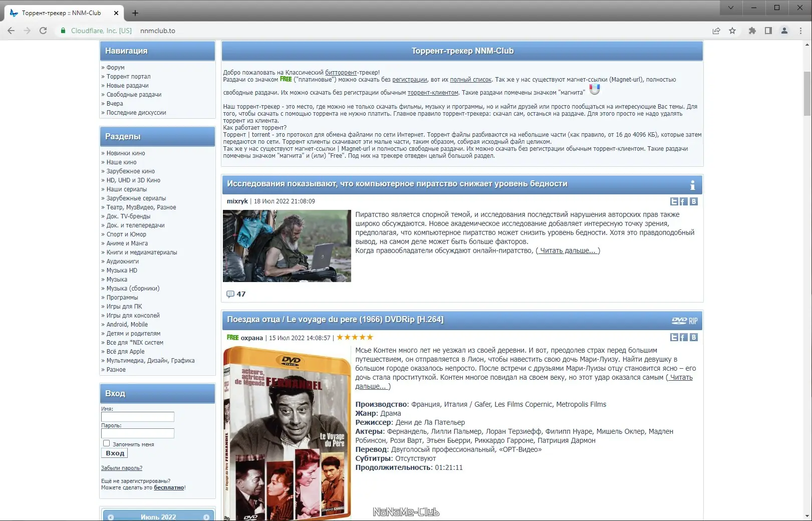The height and width of the screenshot is (521, 812).
Task: Open Последние дискуссии in navigation
Action: [x=136, y=113]
